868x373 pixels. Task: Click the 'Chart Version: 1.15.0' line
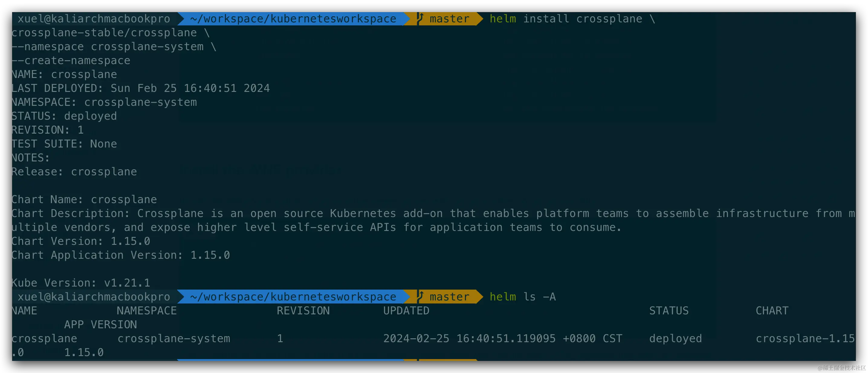tap(81, 241)
